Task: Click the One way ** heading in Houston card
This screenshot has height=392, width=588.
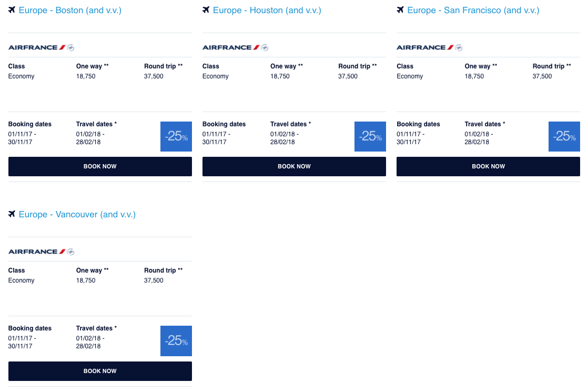Action: click(x=287, y=66)
